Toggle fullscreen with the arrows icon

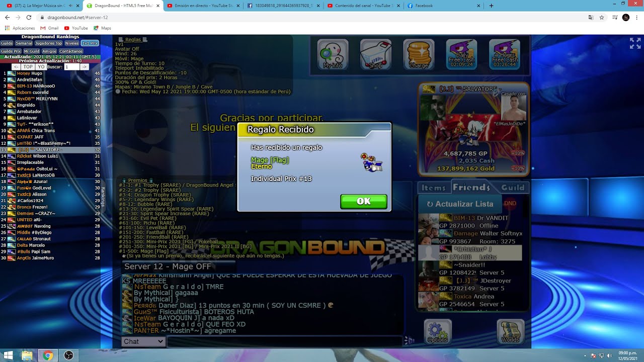635,43
